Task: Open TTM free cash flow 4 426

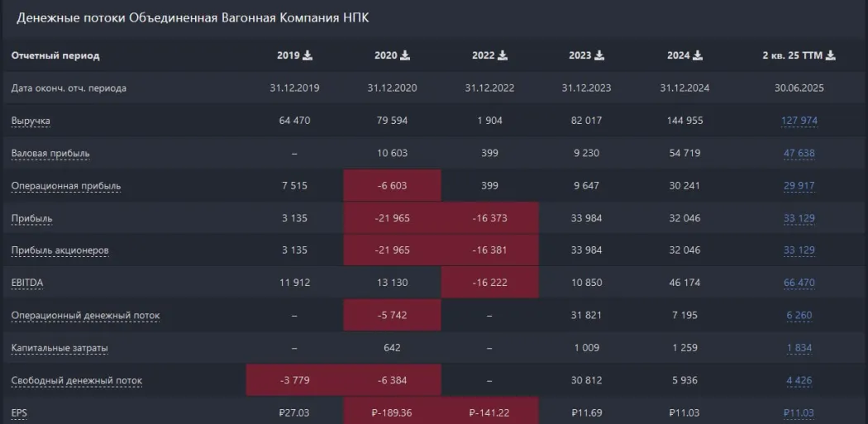Action: coord(799,380)
